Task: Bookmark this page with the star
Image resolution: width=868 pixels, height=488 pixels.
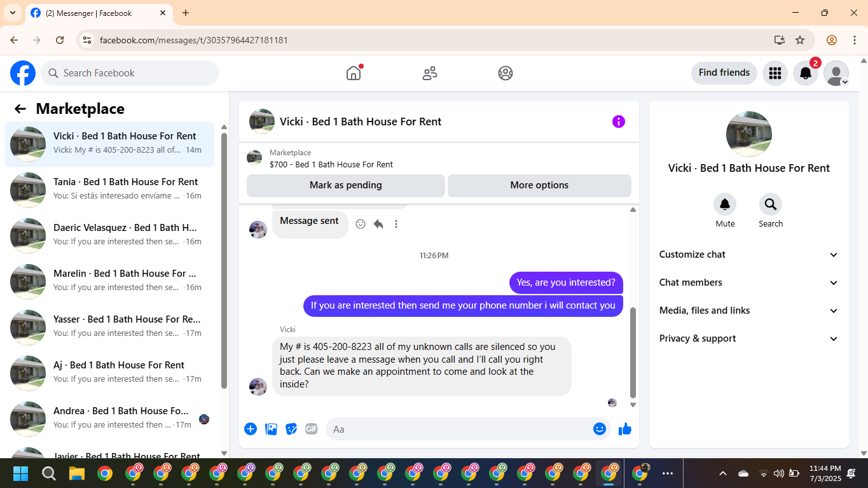Action: [800, 40]
